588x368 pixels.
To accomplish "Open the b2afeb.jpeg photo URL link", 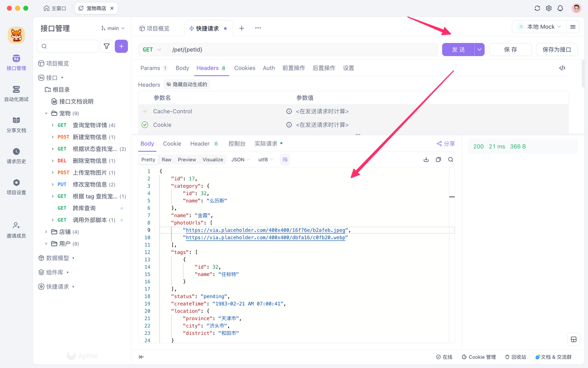I will [x=265, y=230].
